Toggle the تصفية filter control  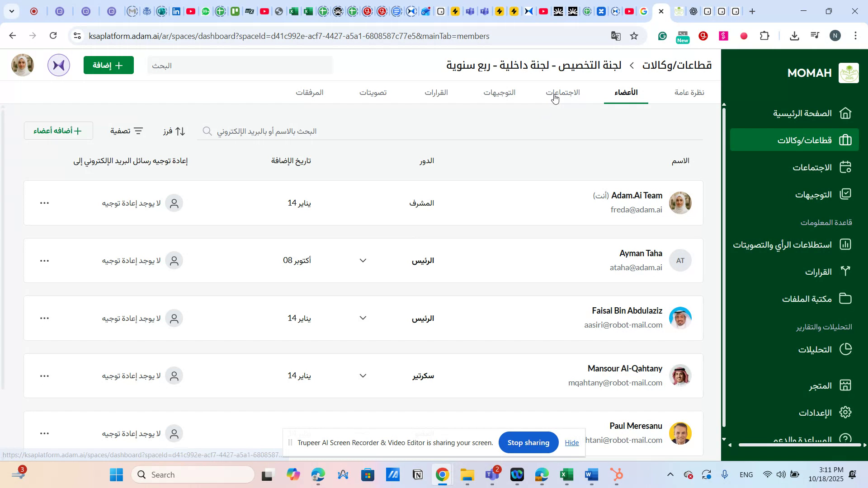coord(127,131)
